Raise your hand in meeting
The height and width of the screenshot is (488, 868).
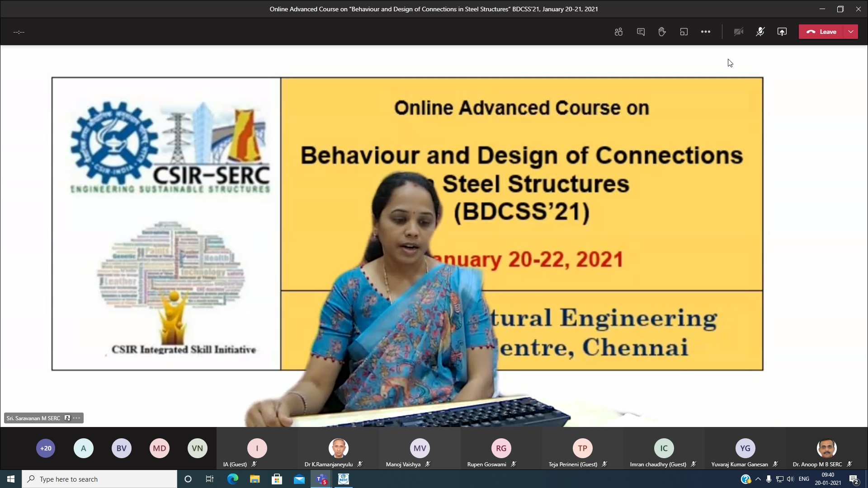(662, 32)
